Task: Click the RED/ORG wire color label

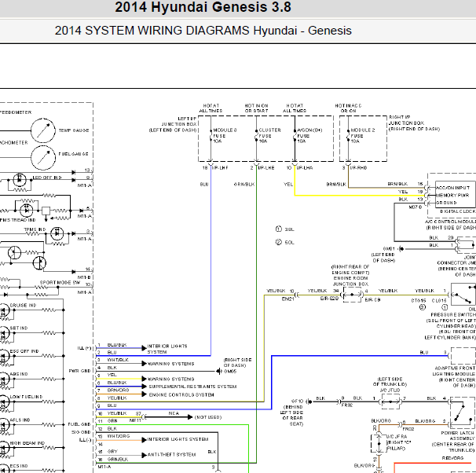Action: 452,458
